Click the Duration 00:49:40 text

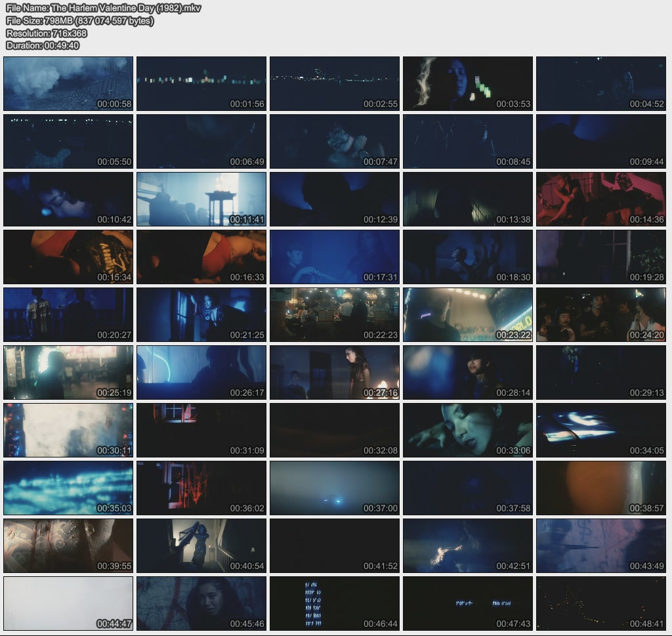coord(43,45)
